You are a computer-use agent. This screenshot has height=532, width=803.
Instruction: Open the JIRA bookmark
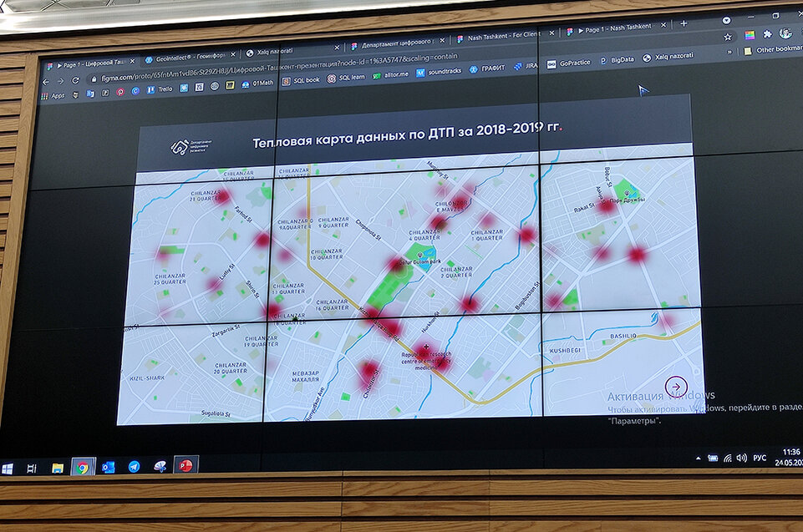tap(526, 66)
